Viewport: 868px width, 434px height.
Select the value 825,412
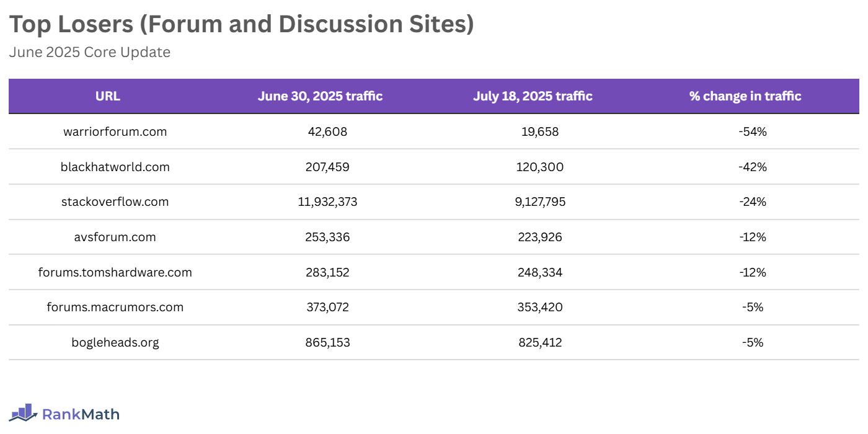point(540,342)
